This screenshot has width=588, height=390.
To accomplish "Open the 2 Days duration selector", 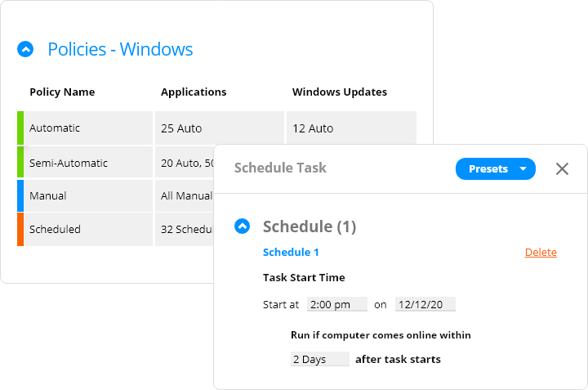I will coord(320,359).
